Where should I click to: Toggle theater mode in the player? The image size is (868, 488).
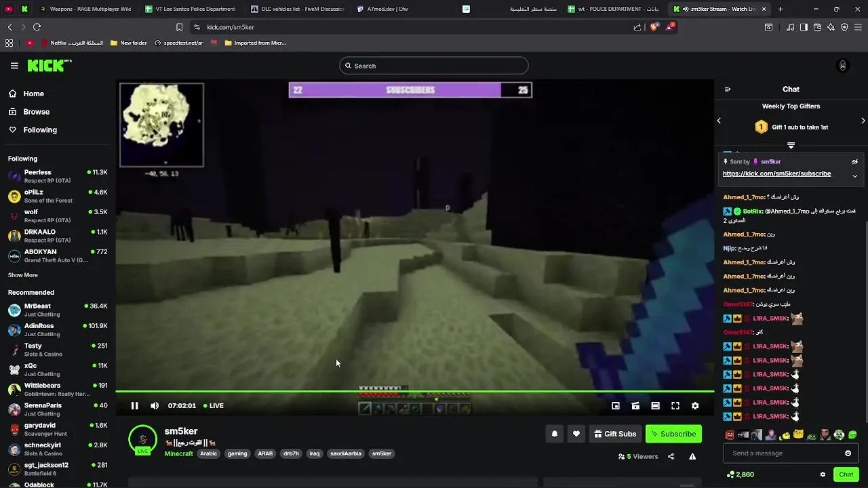pos(655,406)
